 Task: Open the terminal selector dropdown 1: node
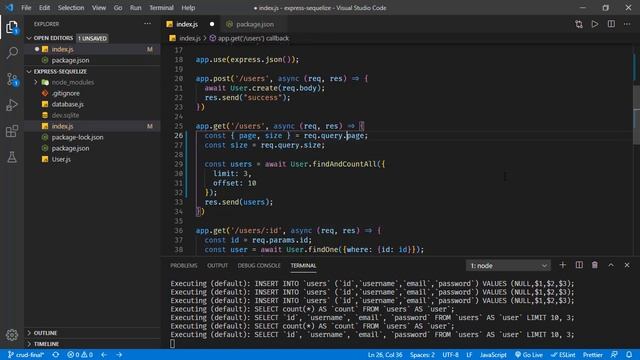[508, 266]
